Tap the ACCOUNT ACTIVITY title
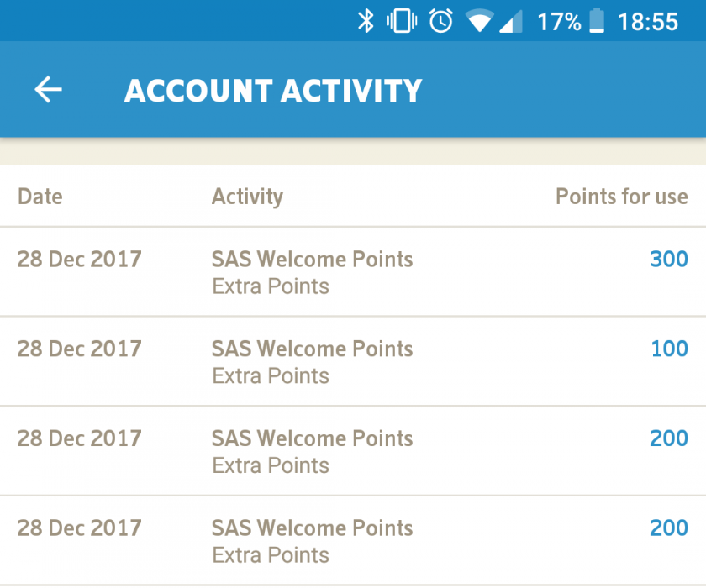 (x=273, y=91)
